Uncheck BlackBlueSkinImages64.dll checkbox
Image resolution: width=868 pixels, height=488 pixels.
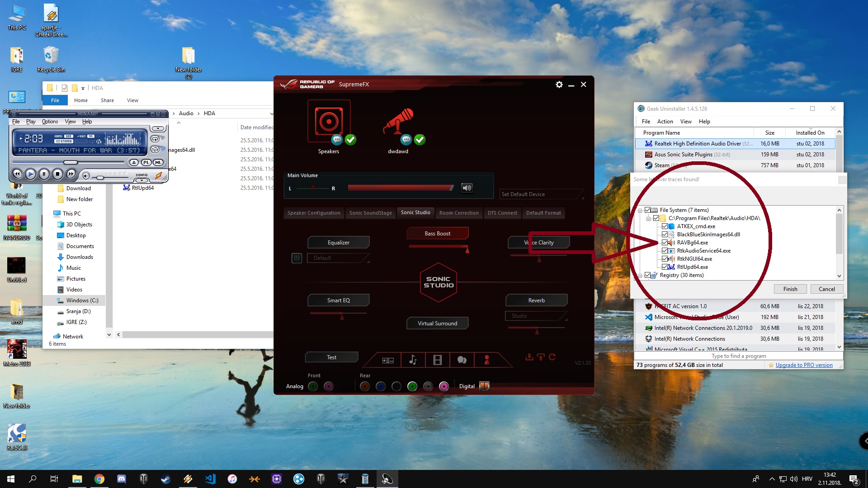coord(665,235)
